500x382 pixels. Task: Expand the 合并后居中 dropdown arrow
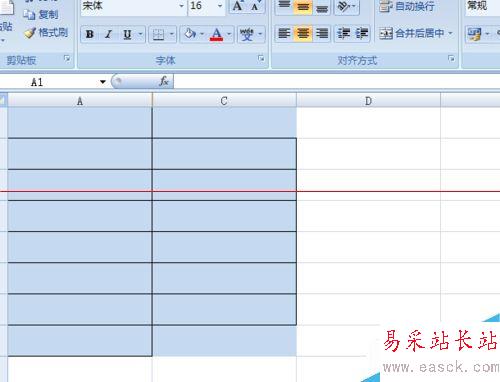(x=450, y=33)
